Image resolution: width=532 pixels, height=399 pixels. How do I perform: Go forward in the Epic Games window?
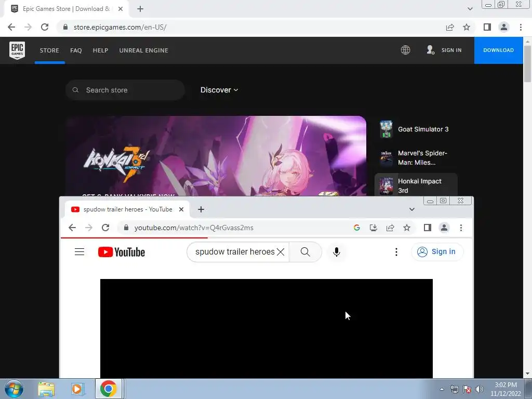pos(28,27)
